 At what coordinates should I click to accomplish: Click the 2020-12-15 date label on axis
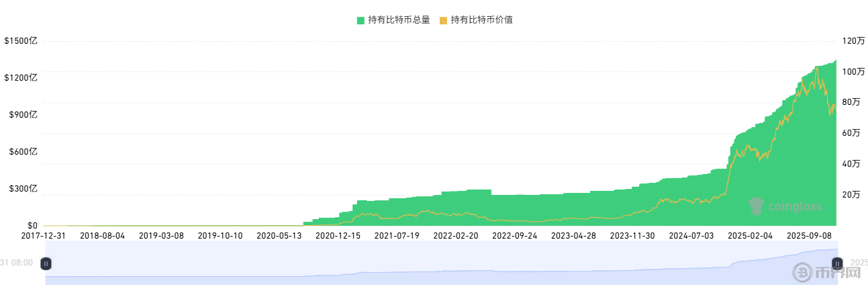pyautogui.click(x=338, y=236)
